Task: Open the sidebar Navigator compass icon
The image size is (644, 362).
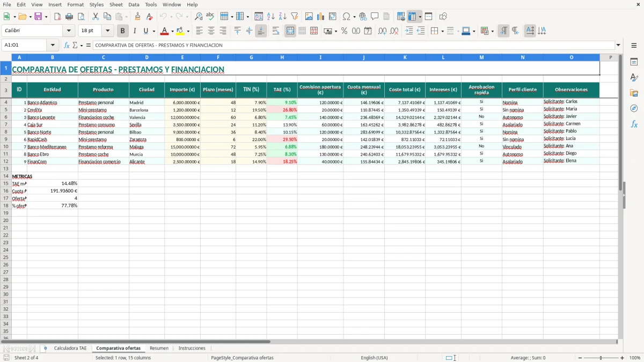Action: coord(634,108)
